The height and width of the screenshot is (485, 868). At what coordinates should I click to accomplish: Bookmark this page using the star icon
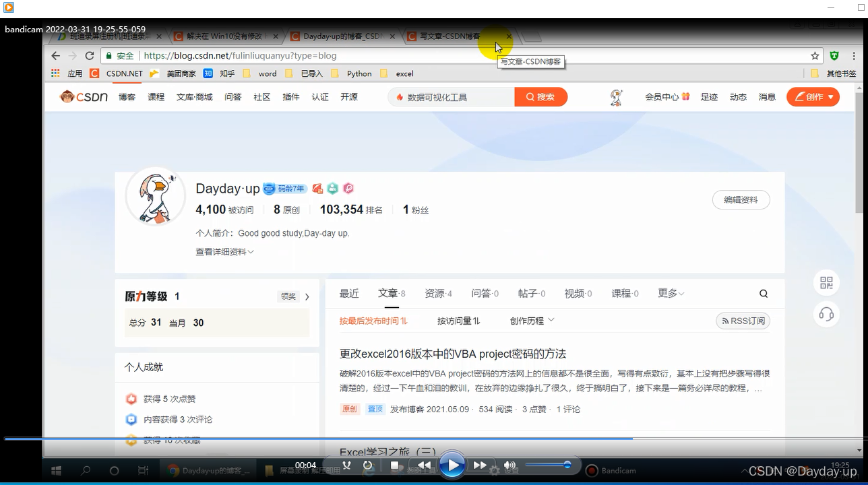coord(815,56)
